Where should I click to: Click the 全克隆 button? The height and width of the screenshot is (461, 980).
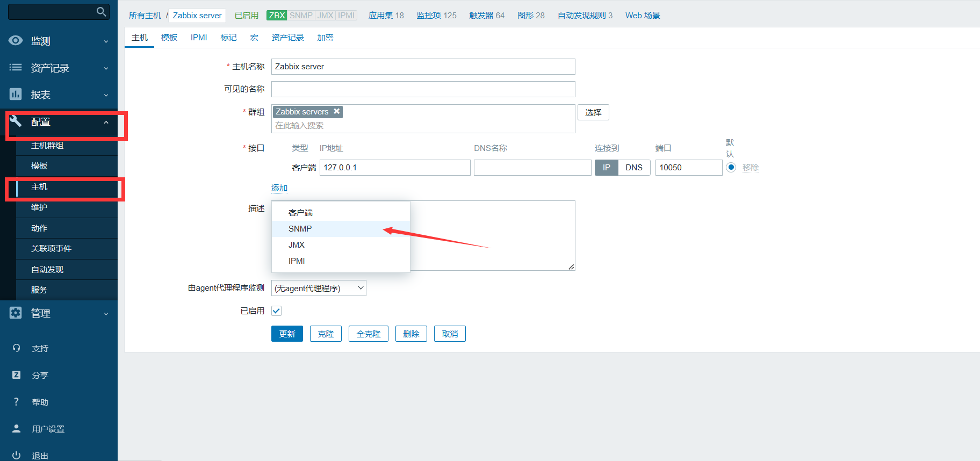(369, 334)
